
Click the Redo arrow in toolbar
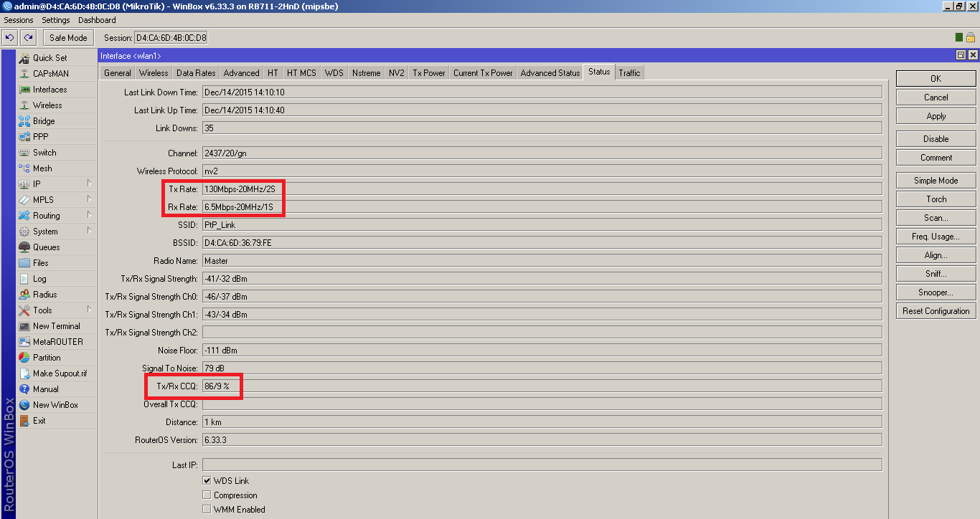point(28,38)
